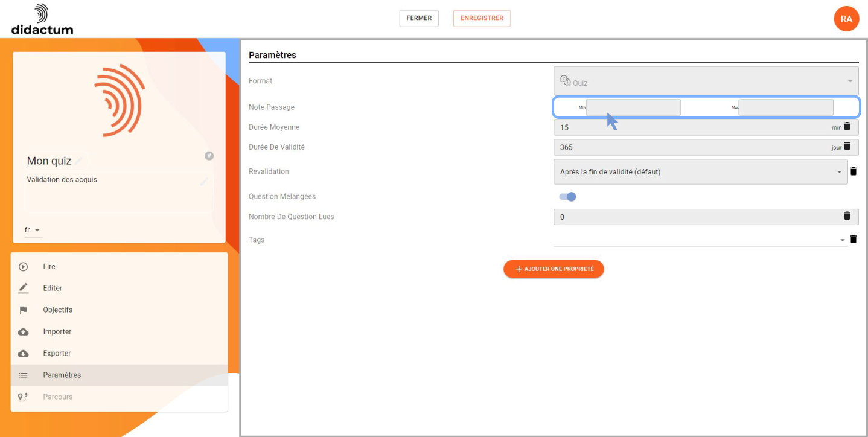Click the Note Passage label
This screenshot has height=437, width=868.
click(x=272, y=107)
